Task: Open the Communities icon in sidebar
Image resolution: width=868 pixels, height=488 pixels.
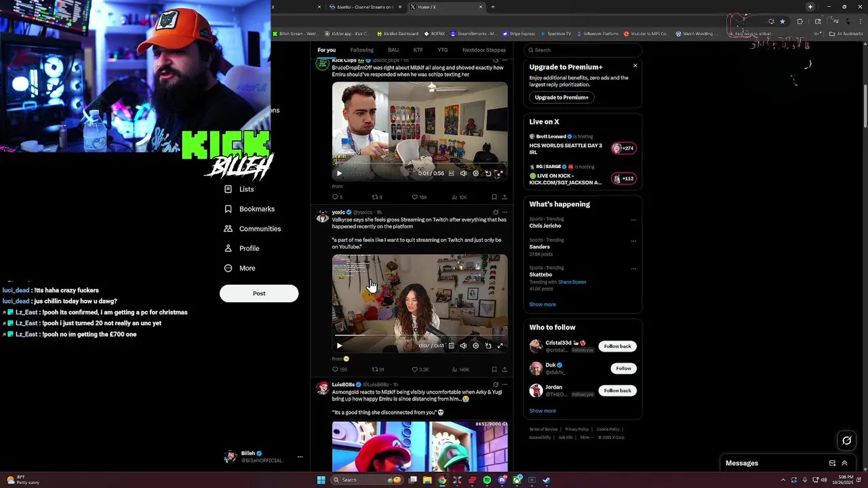Action: click(229, 228)
